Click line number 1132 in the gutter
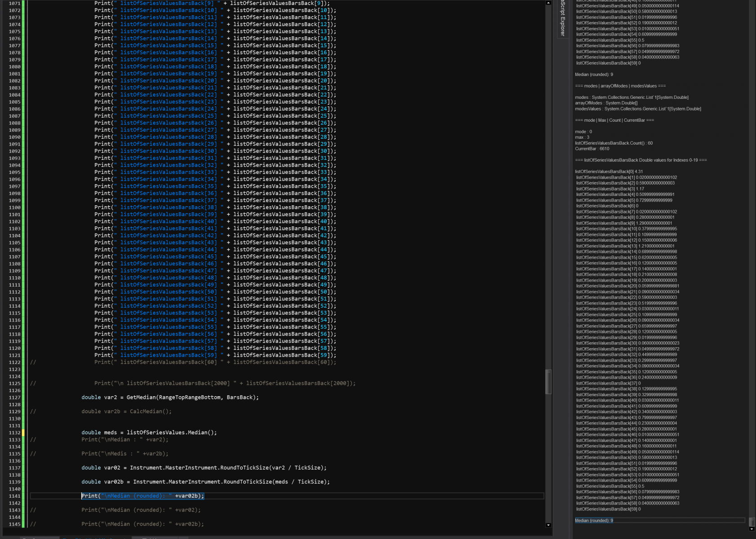The image size is (756, 539). pos(14,433)
